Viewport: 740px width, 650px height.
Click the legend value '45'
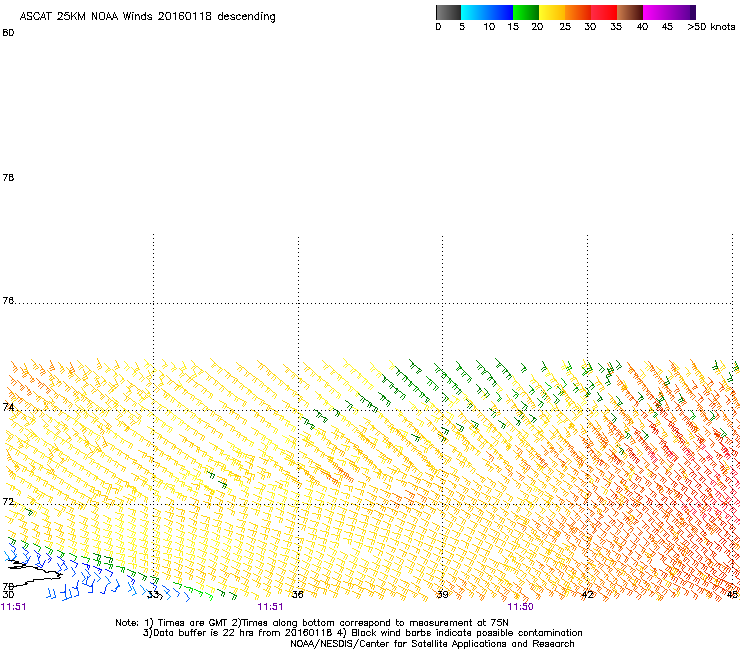[x=667, y=27]
